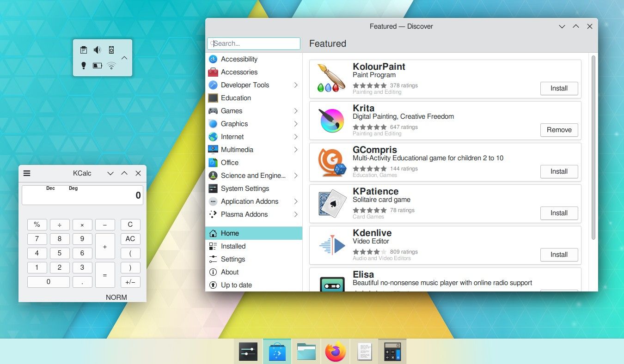Viewport: 624px width, 364px height.
Task: Open the battery status tray icon
Action: (x=97, y=66)
